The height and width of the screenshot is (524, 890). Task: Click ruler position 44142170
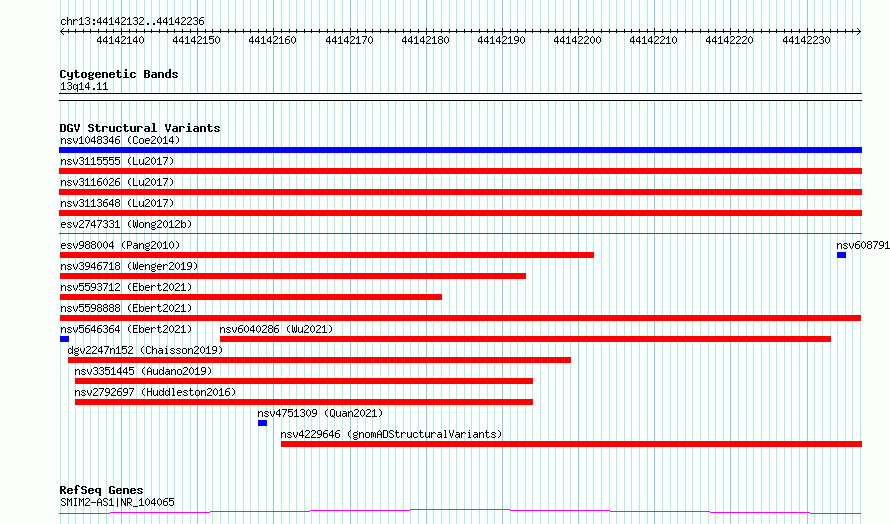(349, 40)
